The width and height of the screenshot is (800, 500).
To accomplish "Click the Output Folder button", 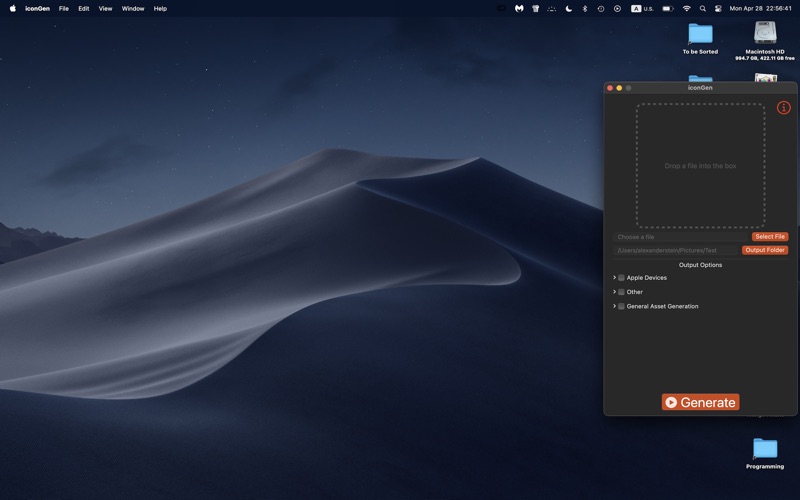I will [x=764, y=250].
